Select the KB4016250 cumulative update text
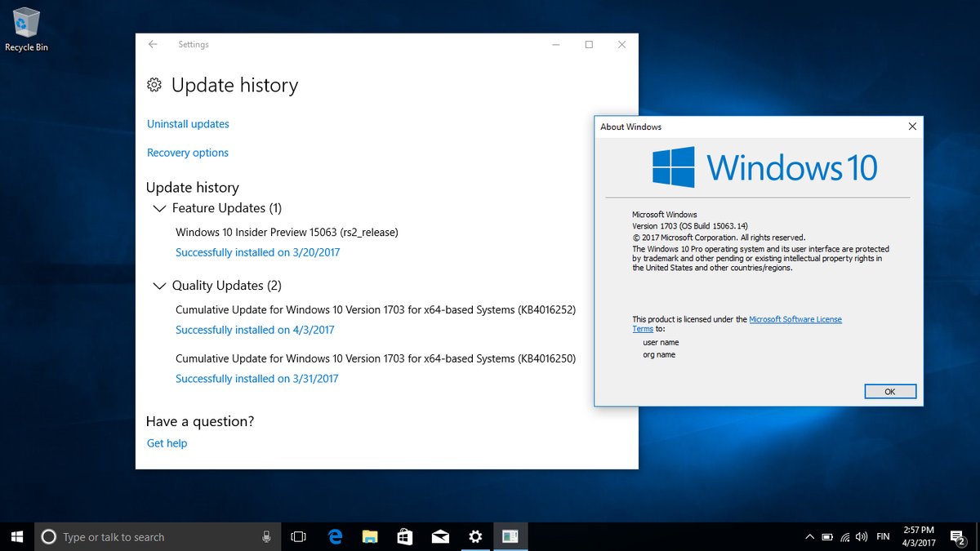This screenshot has width=980, height=551. tap(376, 359)
